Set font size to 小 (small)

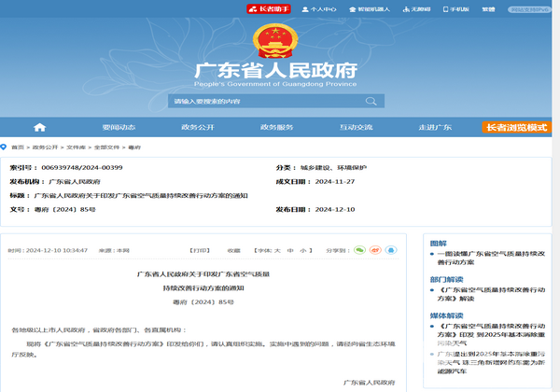pyautogui.click(x=302, y=251)
